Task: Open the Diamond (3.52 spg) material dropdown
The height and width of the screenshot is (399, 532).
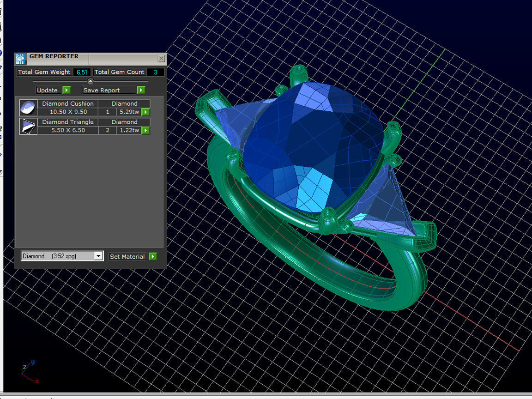Action: click(62, 256)
